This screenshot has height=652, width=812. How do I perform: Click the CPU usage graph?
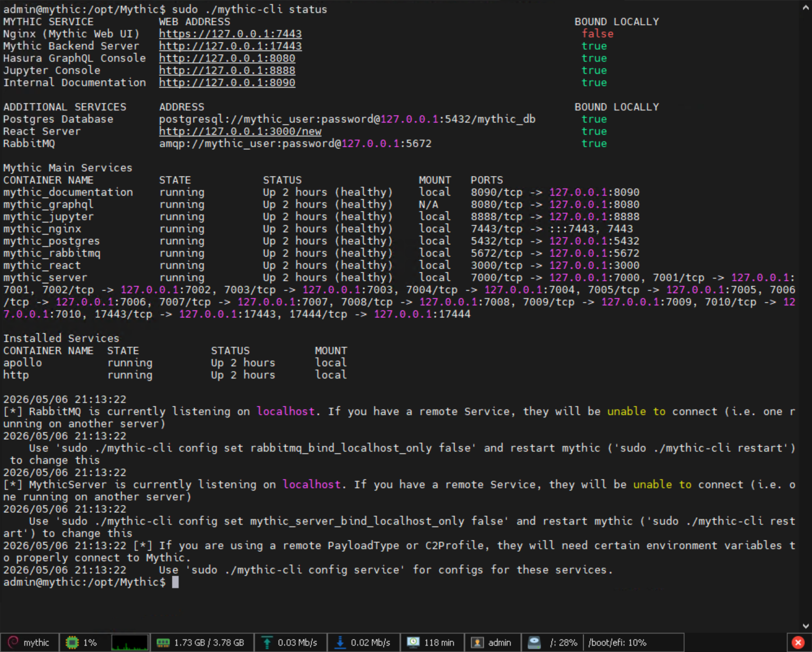130,642
